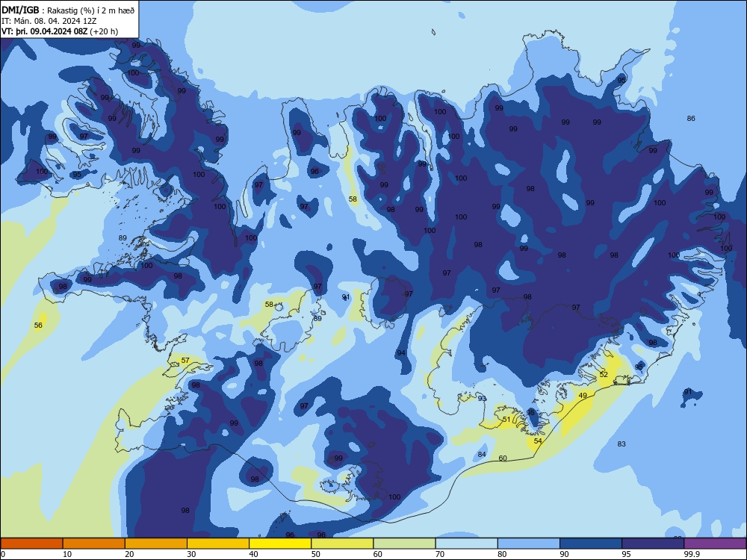Click the legend scale label '90'

coord(564,554)
